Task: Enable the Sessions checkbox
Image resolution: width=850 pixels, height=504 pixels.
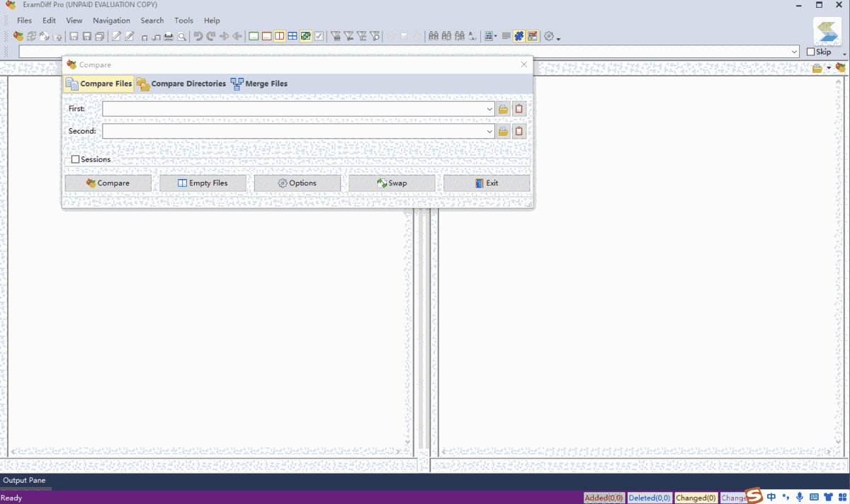Action: [75, 159]
